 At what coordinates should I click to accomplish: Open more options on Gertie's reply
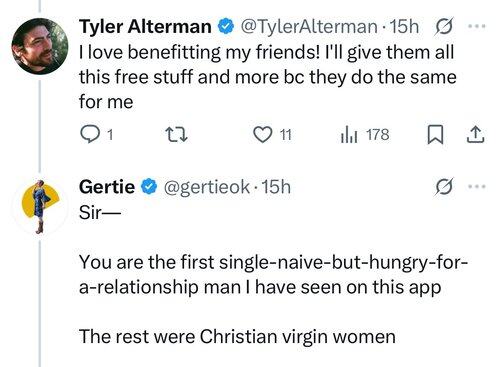476,187
